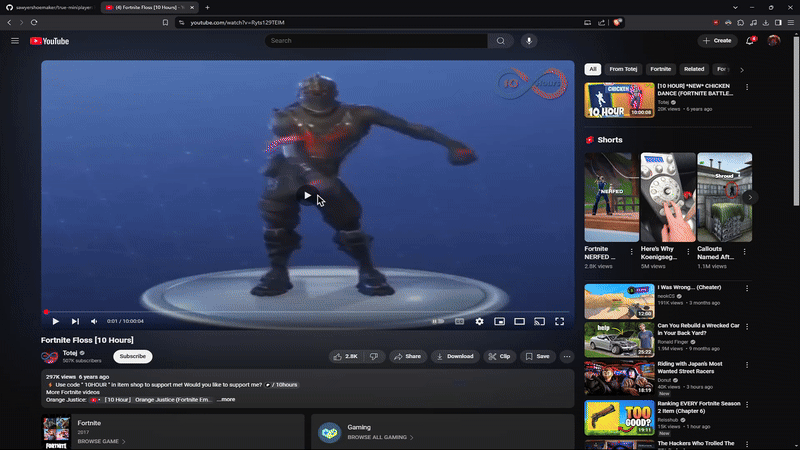
Task: Create a Clip of the video
Action: 499,357
